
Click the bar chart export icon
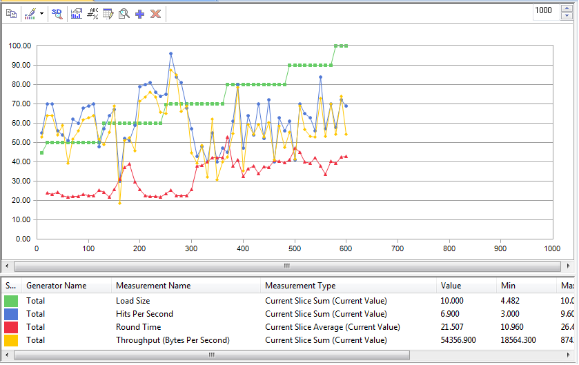76,14
